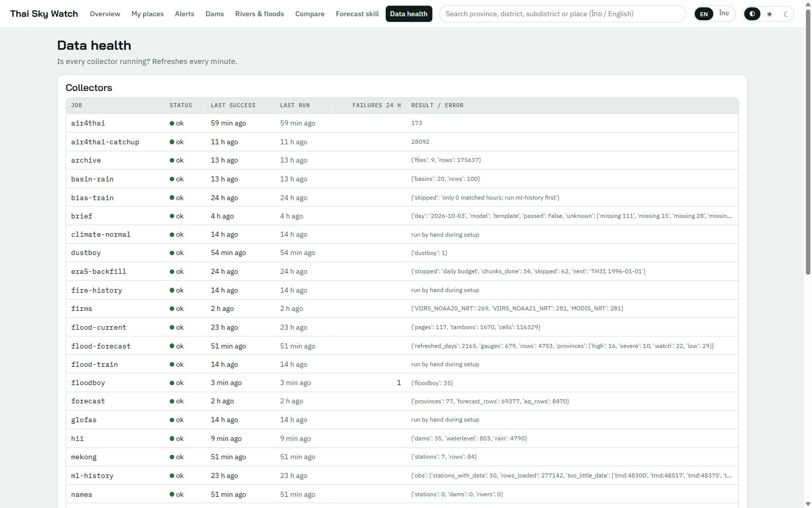
Task: Select the air4thai-catchup job name
Action: click(x=105, y=142)
